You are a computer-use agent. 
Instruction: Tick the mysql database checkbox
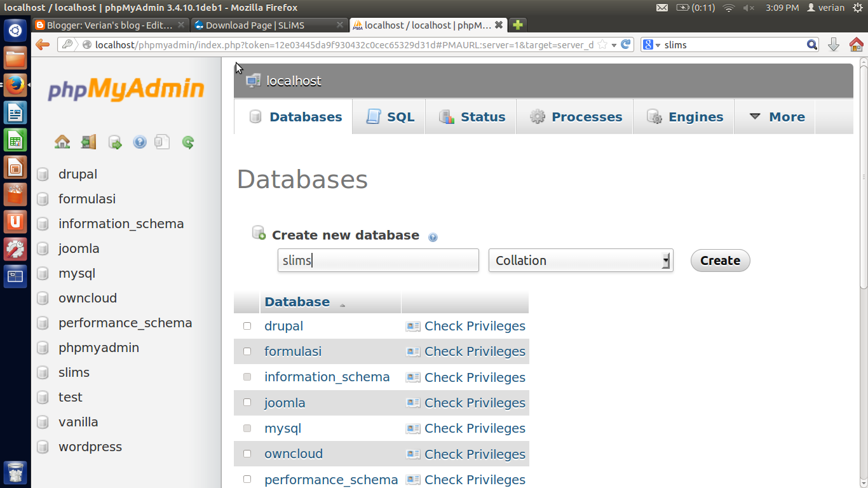(247, 428)
